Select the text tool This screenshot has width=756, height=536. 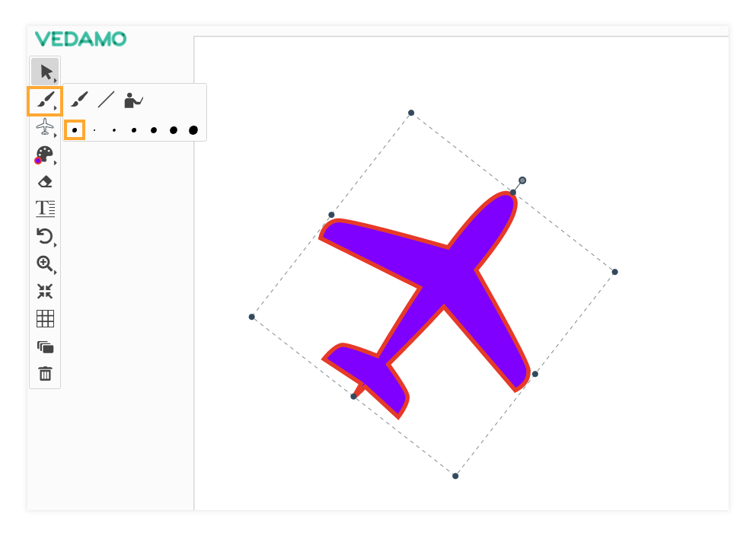(x=46, y=209)
